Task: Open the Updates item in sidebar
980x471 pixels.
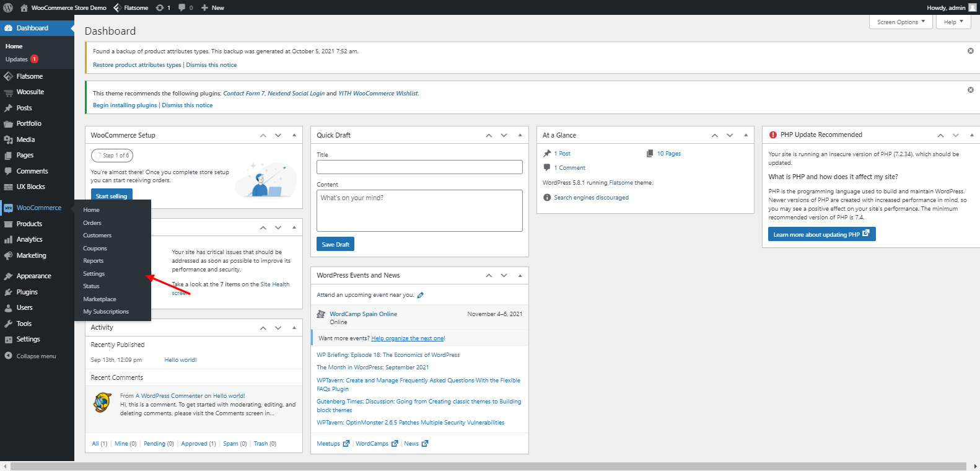Action: tap(21, 59)
